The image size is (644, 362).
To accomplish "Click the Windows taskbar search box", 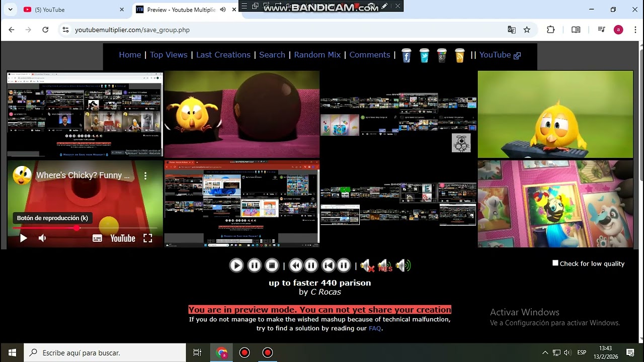I will (x=105, y=352).
